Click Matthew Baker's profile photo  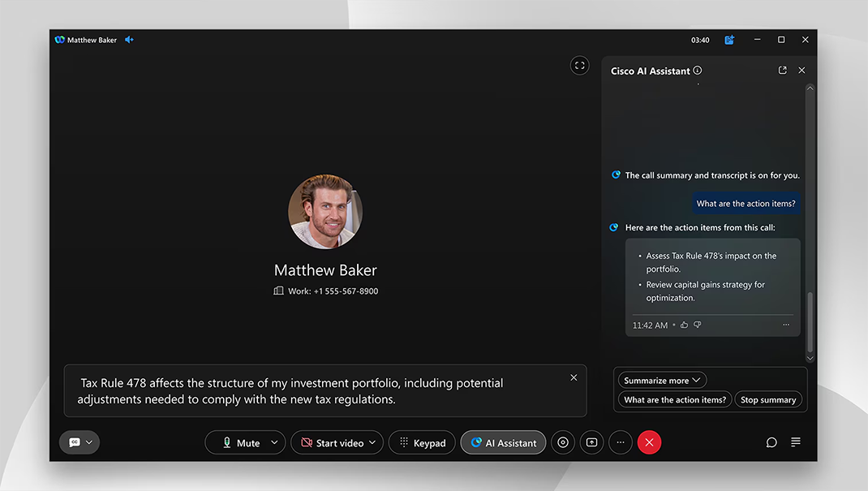point(325,212)
